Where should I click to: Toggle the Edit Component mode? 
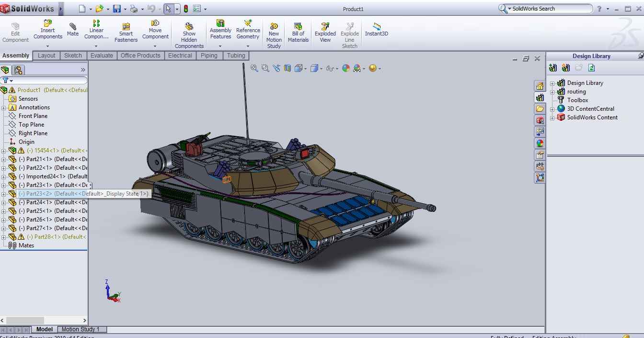[x=15, y=29]
